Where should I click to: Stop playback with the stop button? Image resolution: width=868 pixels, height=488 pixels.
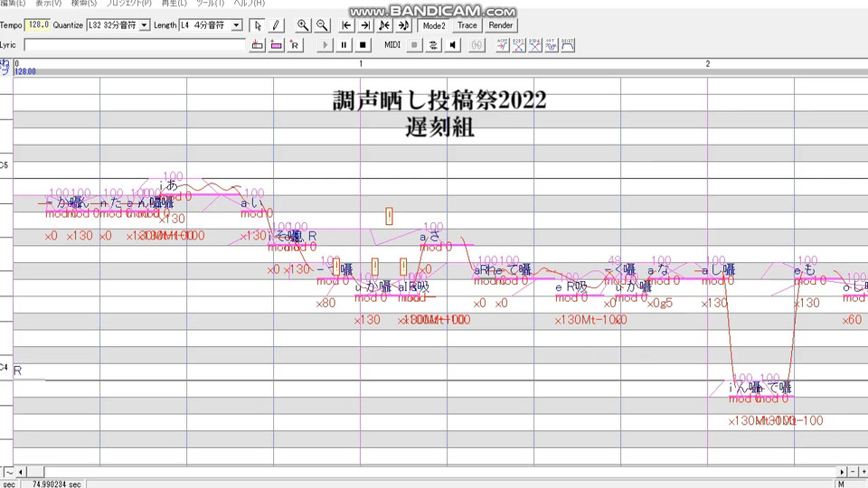pyautogui.click(x=363, y=45)
